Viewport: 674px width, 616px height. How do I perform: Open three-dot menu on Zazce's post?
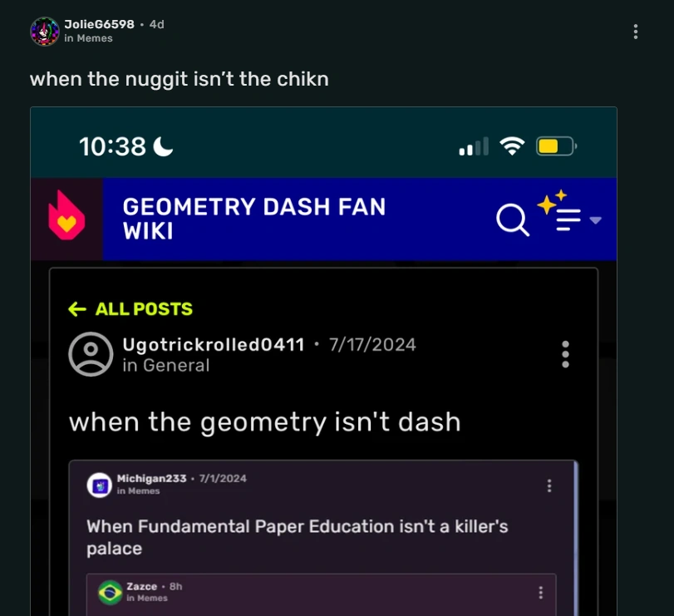click(541, 593)
